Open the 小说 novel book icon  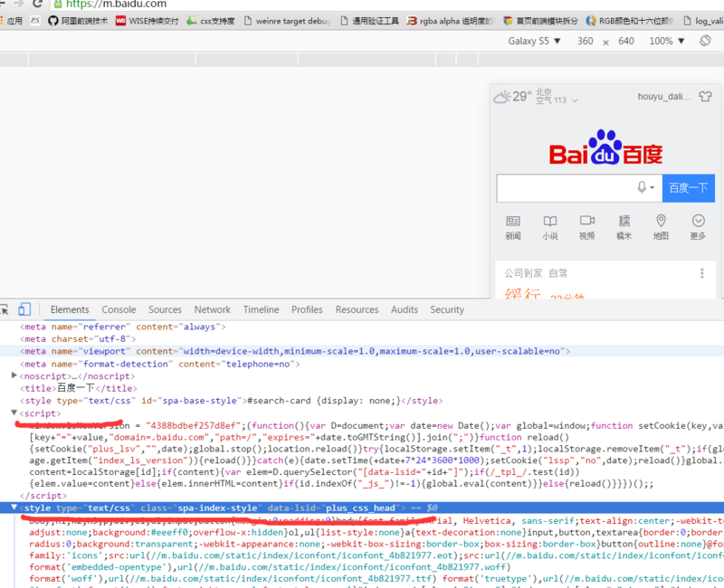[x=550, y=221]
